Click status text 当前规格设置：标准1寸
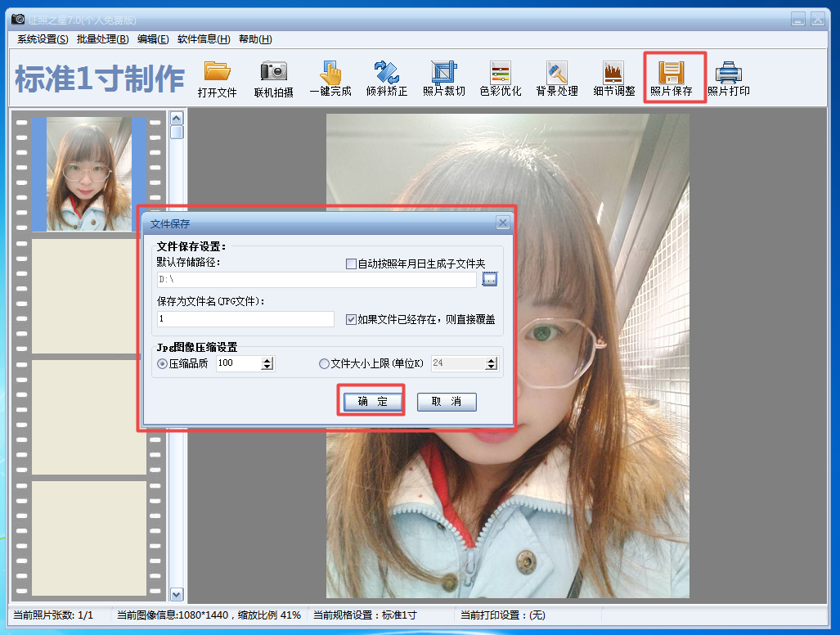The image size is (840, 635). 365,615
